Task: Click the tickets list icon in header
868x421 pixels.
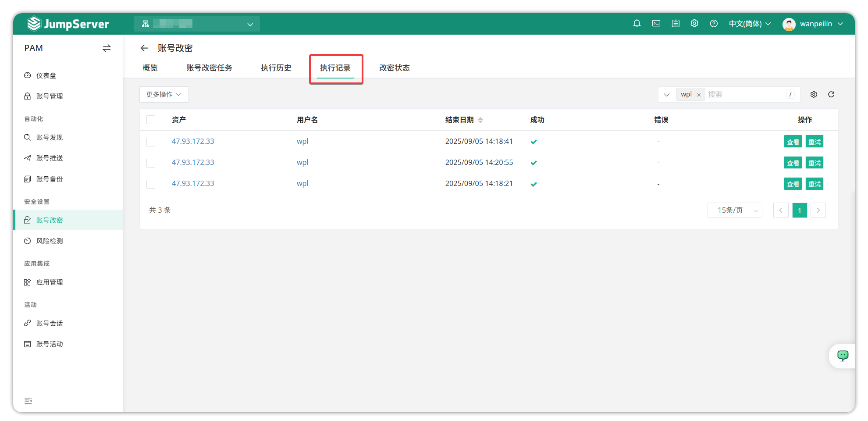Action: pos(675,24)
